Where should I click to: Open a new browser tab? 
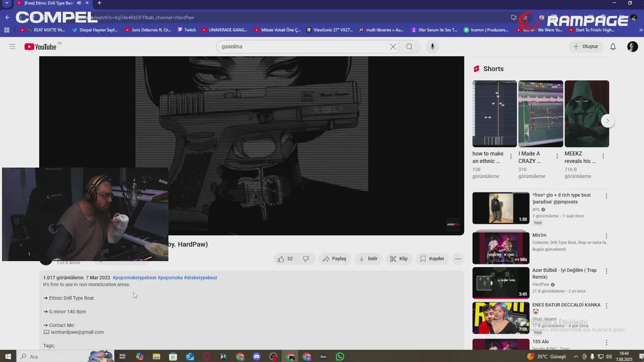click(99, 3)
